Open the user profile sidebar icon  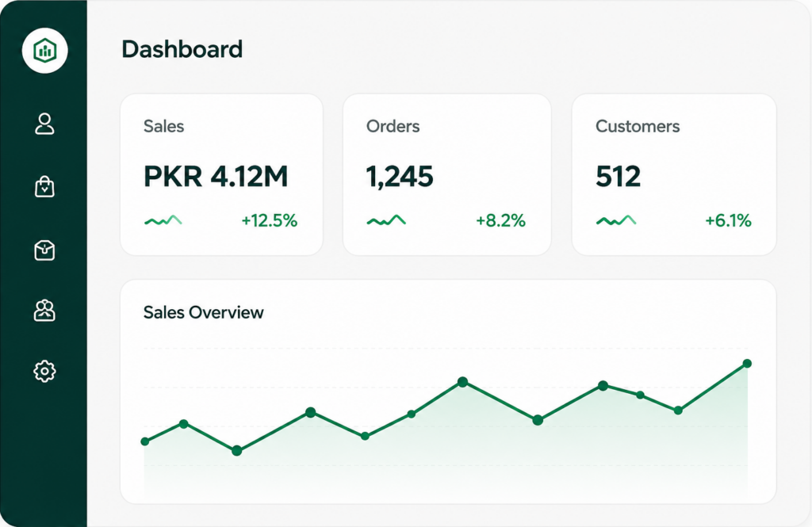44,124
